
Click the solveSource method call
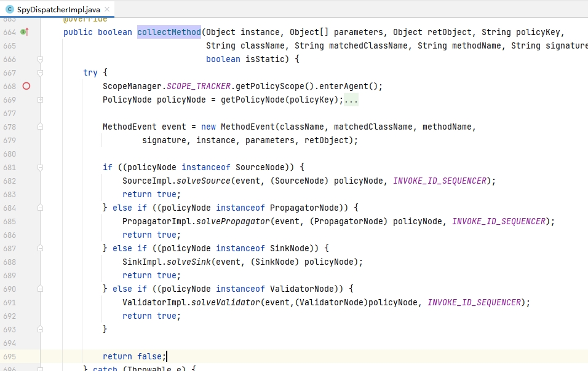[203, 181]
